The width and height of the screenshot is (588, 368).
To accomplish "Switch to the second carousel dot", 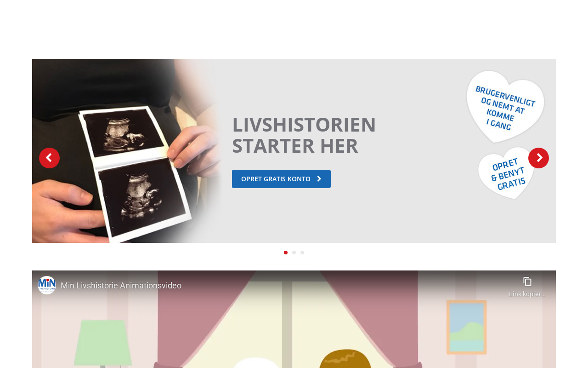I will click(x=294, y=253).
